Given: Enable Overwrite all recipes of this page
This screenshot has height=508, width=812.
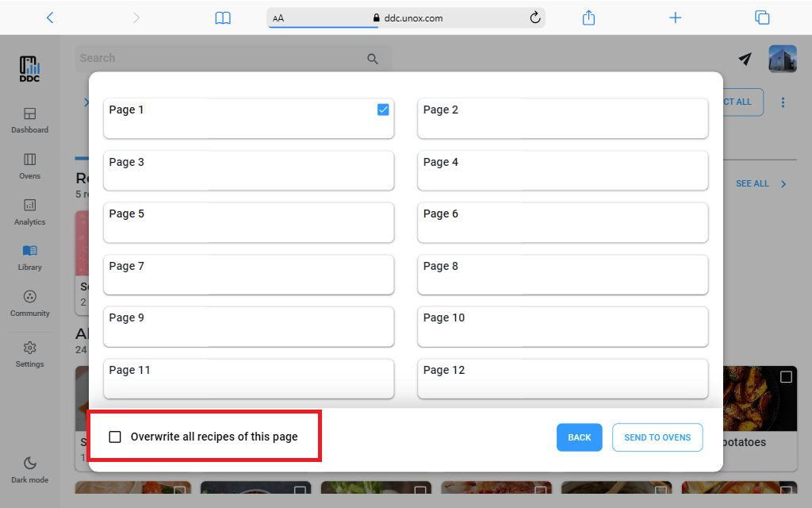Looking at the screenshot, I should pyautogui.click(x=115, y=436).
